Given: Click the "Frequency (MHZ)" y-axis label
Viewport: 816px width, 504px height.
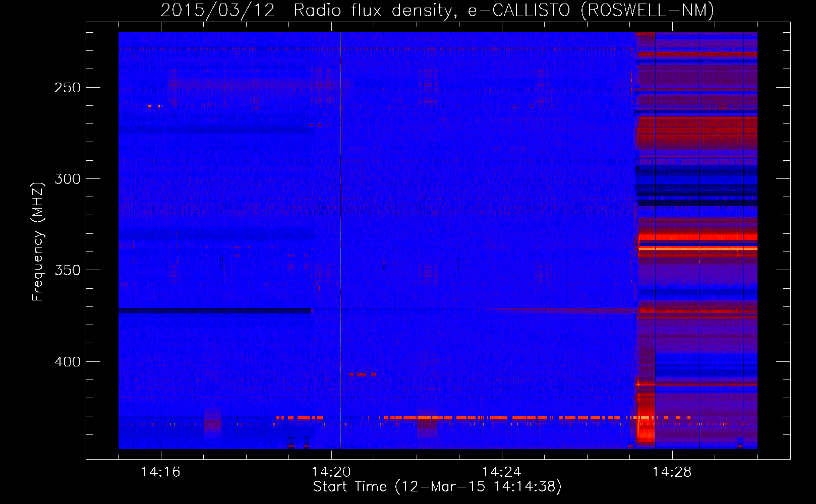Looking at the screenshot, I should click(x=38, y=241).
